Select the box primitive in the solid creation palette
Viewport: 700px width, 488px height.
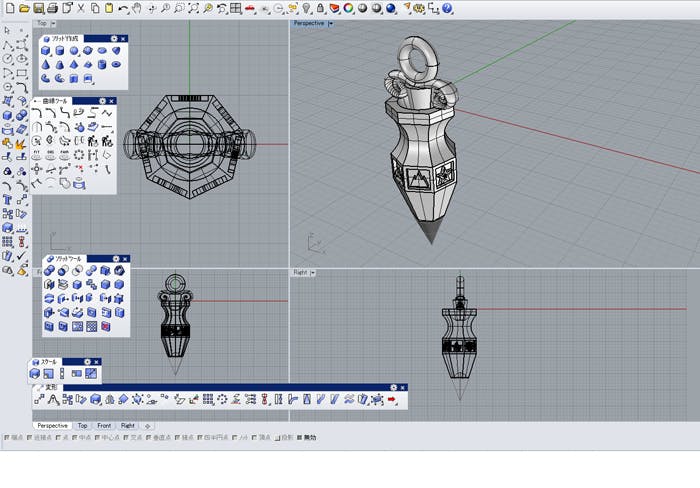pos(45,50)
